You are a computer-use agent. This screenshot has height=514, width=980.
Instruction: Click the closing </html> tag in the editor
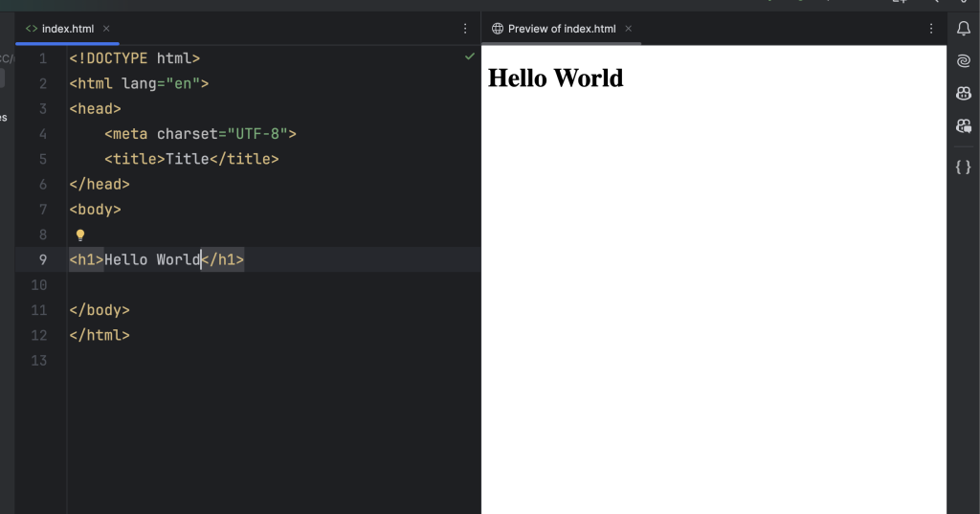coord(99,335)
